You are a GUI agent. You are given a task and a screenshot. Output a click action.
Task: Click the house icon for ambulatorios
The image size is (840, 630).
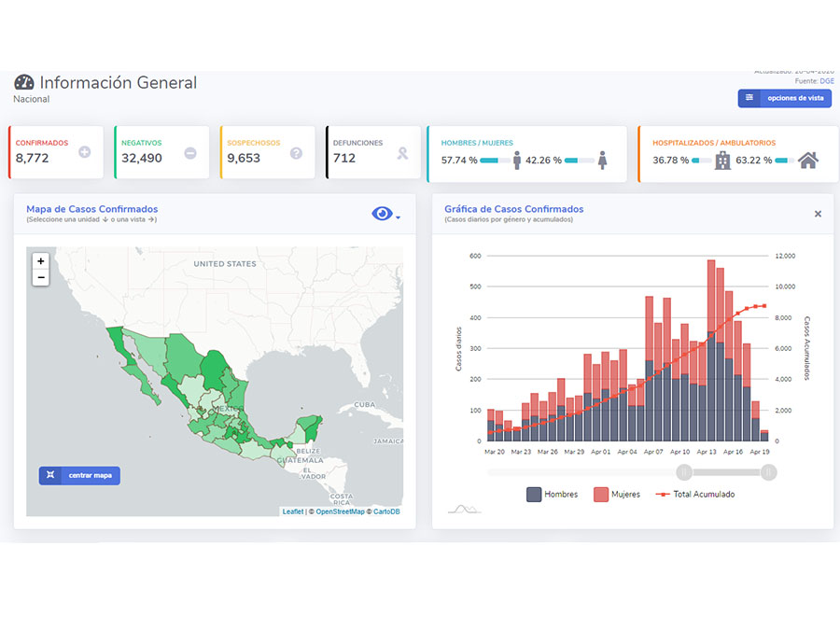[x=808, y=161]
